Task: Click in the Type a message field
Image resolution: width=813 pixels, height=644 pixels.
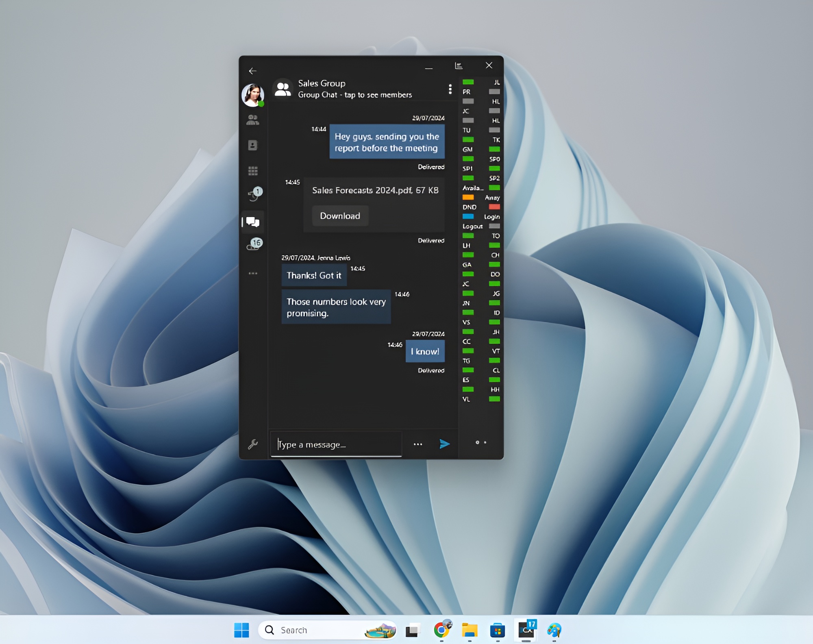Action: (337, 444)
